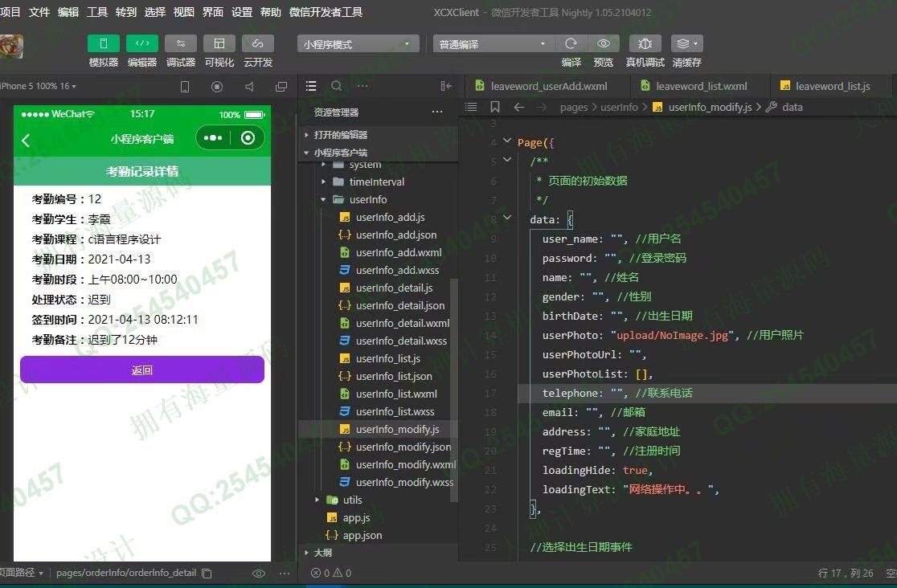Screen dimensions: 897x588
Task: Toggle the simulator mute speaker icon
Action: [x=249, y=87]
